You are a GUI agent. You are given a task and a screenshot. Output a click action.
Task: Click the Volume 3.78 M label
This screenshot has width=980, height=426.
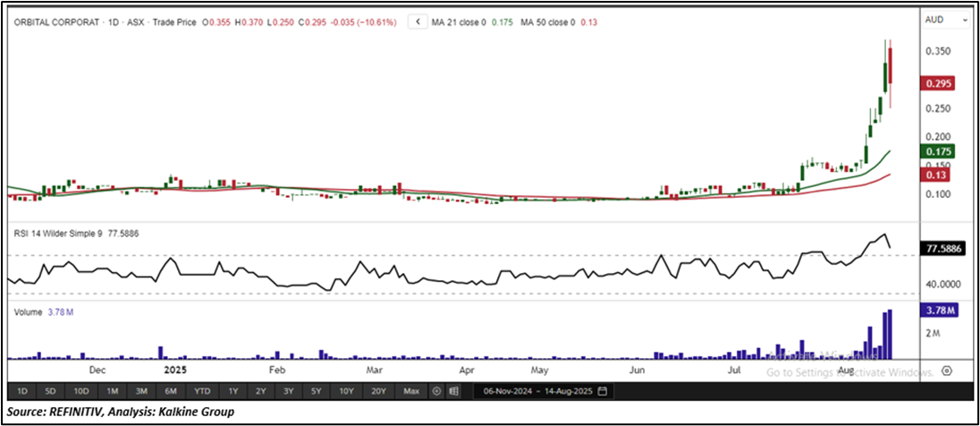click(45, 311)
